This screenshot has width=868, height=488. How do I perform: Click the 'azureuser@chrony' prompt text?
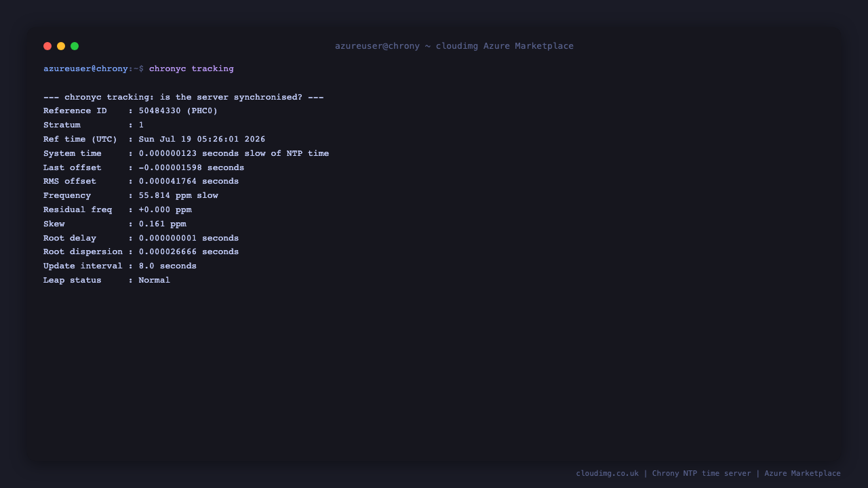(x=85, y=68)
